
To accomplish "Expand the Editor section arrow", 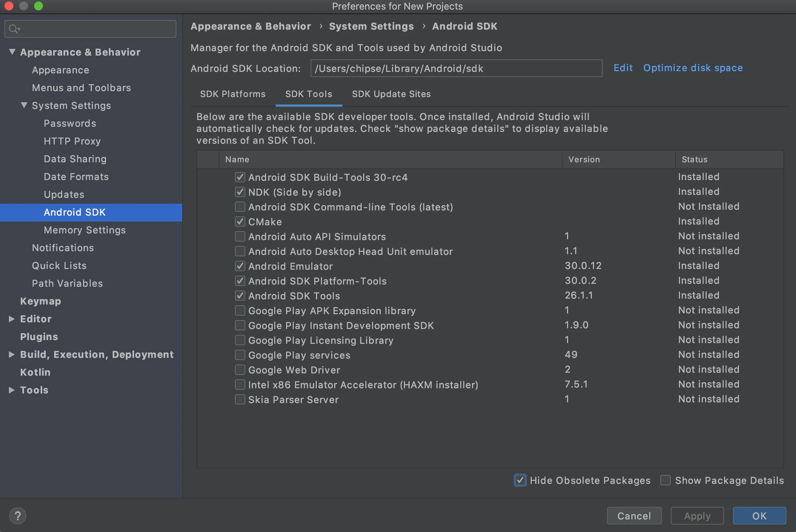I will (11, 319).
